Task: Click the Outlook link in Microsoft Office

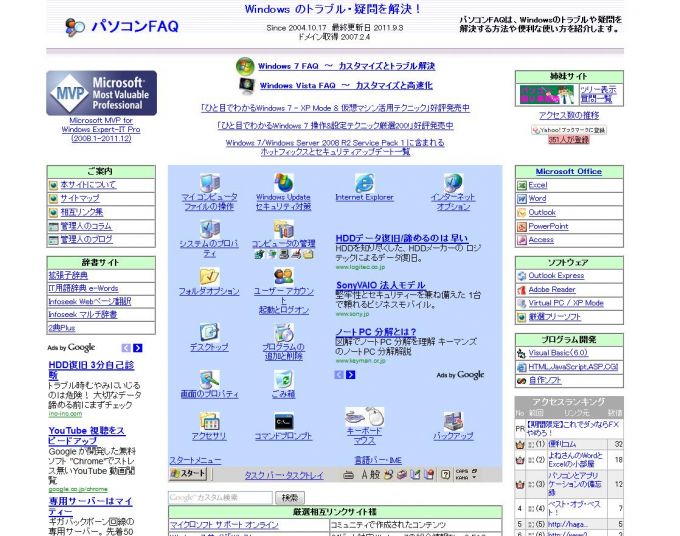Action: 542,212
